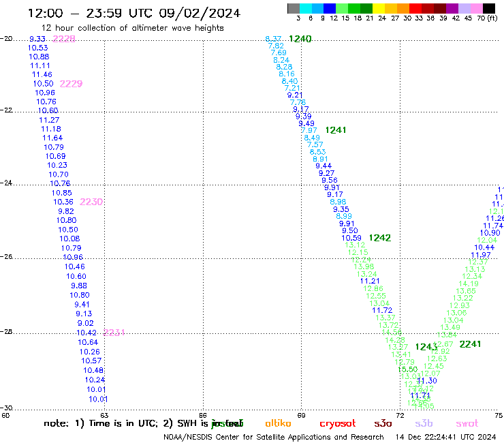This screenshot has width=504, height=443.
Task: Pick the purple swatch in the color scale
Action: tap(452, 8)
